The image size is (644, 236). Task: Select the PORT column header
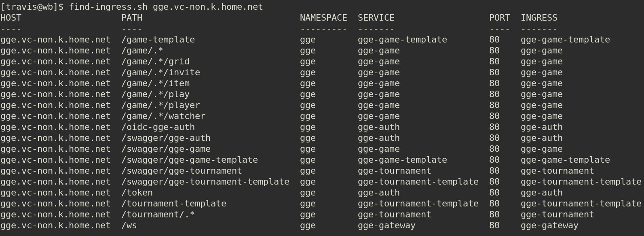coord(499,18)
